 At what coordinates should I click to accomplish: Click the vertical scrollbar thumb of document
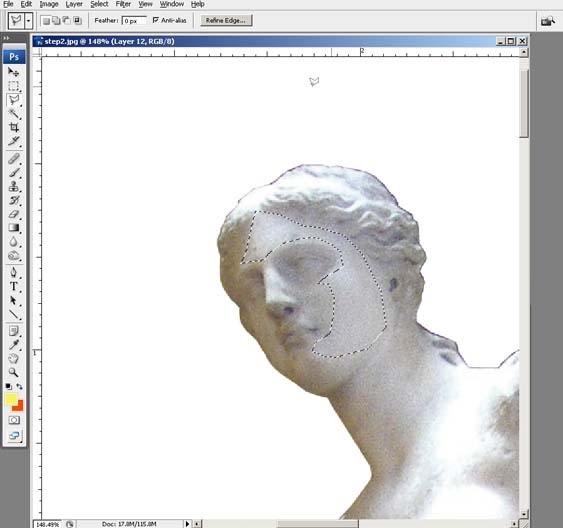tap(524, 103)
